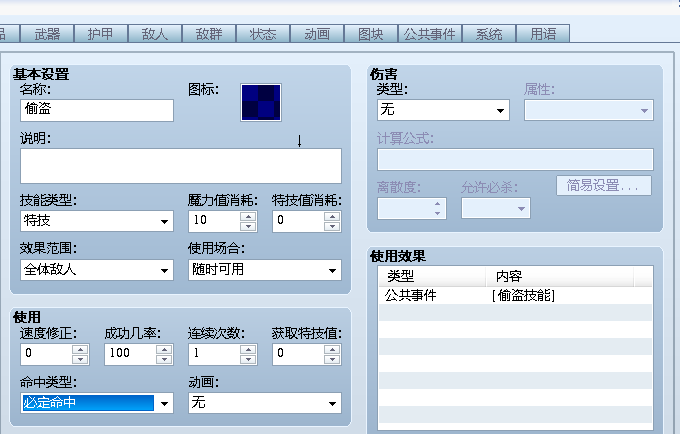680x434 pixels.
Task: Expand the 伤害 类型 dropdown showing 无
Action: [x=443, y=110]
